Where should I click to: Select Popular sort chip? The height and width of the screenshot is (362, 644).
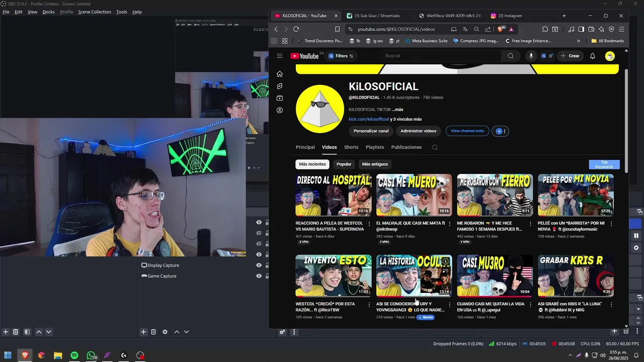click(344, 164)
